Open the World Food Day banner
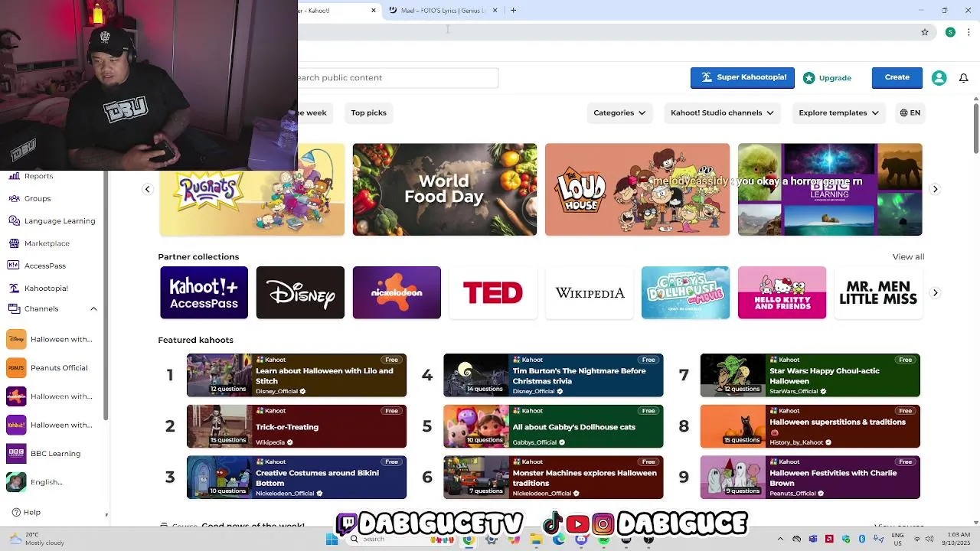Viewport: 980px width, 551px height. point(445,189)
